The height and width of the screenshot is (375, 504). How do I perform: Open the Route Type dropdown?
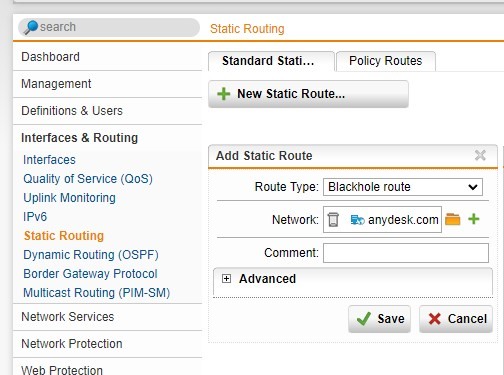(403, 187)
